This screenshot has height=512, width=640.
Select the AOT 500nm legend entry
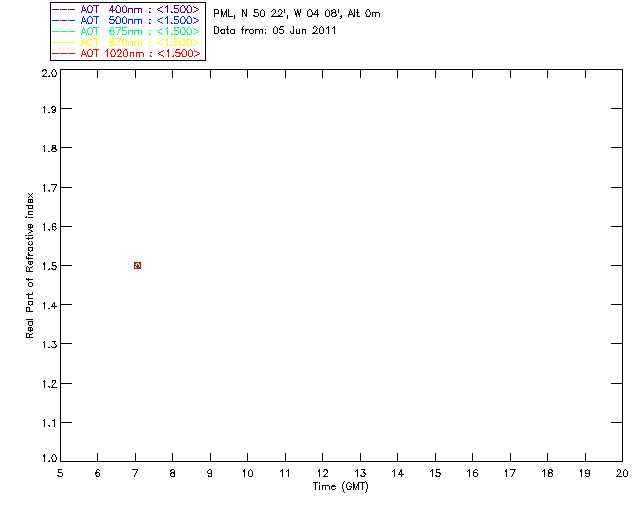tap(126, 20)
